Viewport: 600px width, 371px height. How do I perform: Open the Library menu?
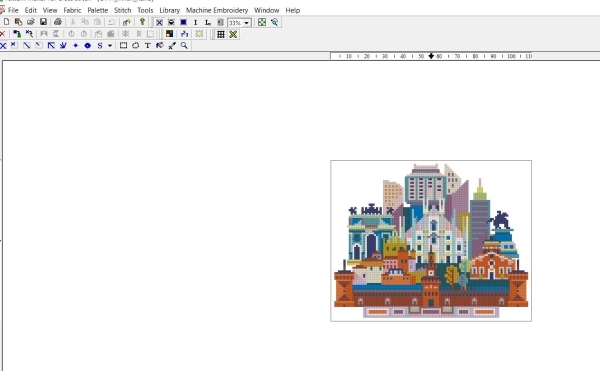[170, 10]
